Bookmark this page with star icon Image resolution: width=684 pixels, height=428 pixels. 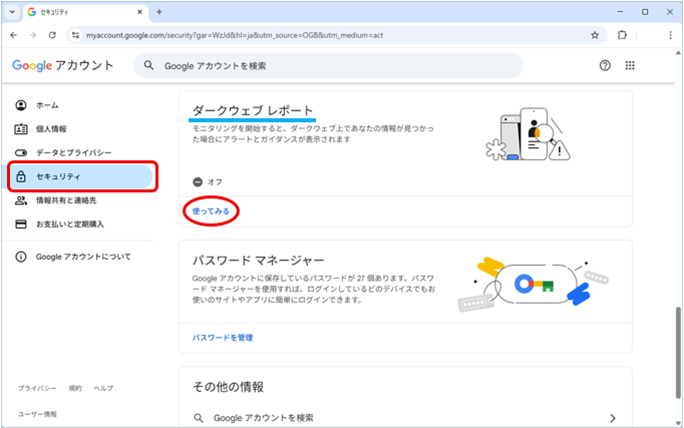coord(595,34)
